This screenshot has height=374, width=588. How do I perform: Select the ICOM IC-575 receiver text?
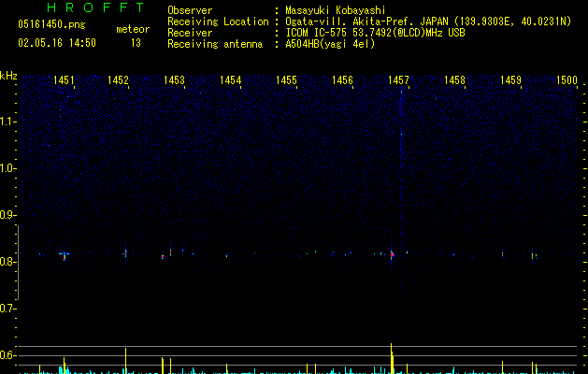[x=376, y=33]
